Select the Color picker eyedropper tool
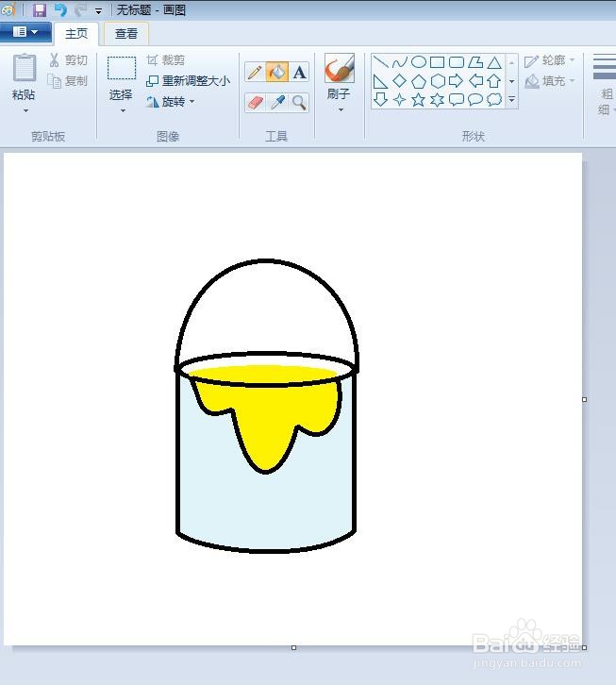Image resolution: width=616 pixels, height=685 pixels. point(277,103)
